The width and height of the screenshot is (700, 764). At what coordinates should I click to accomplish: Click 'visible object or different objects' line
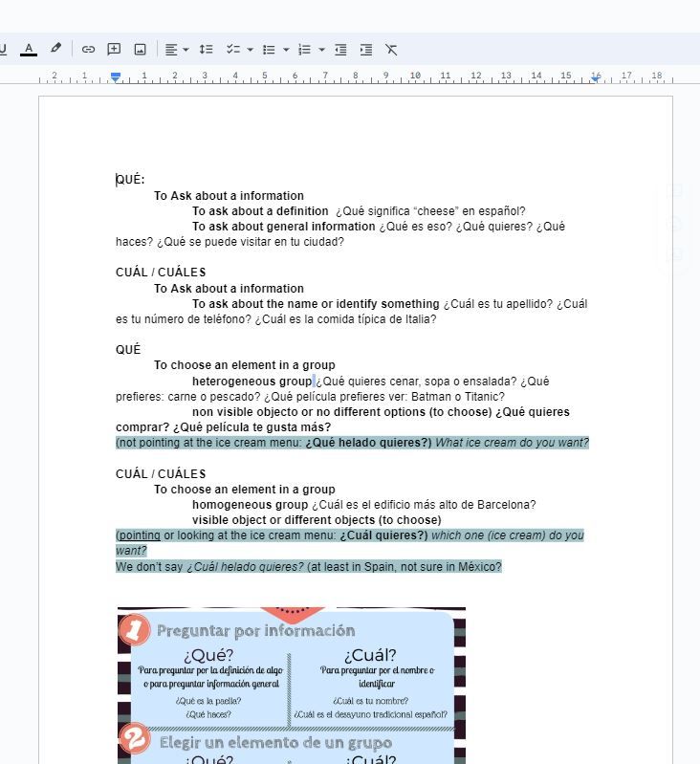pos(317,520)
